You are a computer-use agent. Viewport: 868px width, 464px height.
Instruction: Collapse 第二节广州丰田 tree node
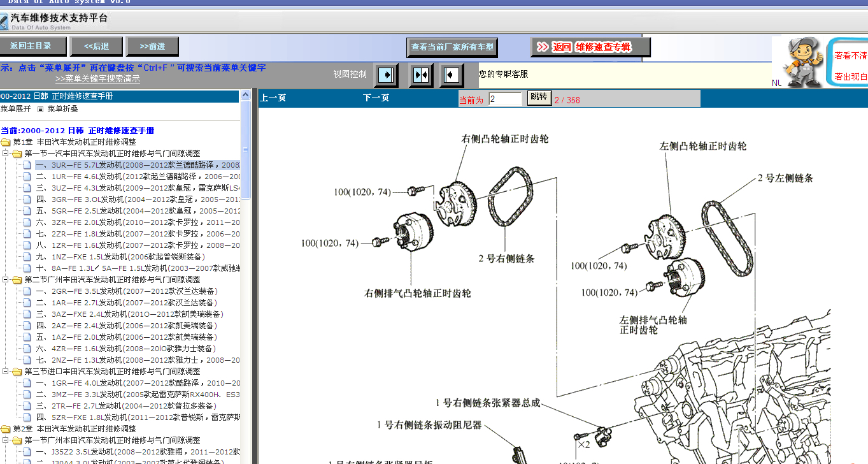pos(6,280)
